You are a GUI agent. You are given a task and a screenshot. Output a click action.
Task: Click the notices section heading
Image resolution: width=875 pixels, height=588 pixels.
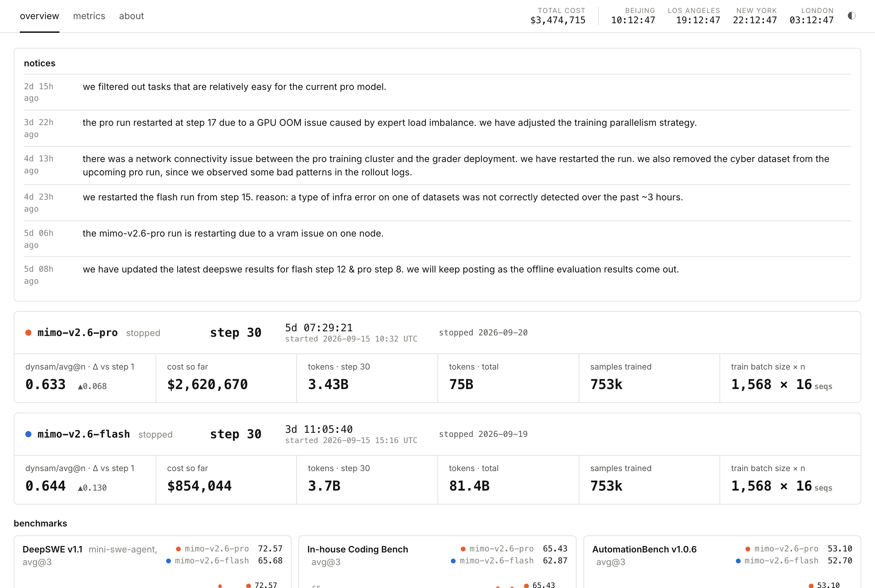pyautogui.click(x=39, y=63)
